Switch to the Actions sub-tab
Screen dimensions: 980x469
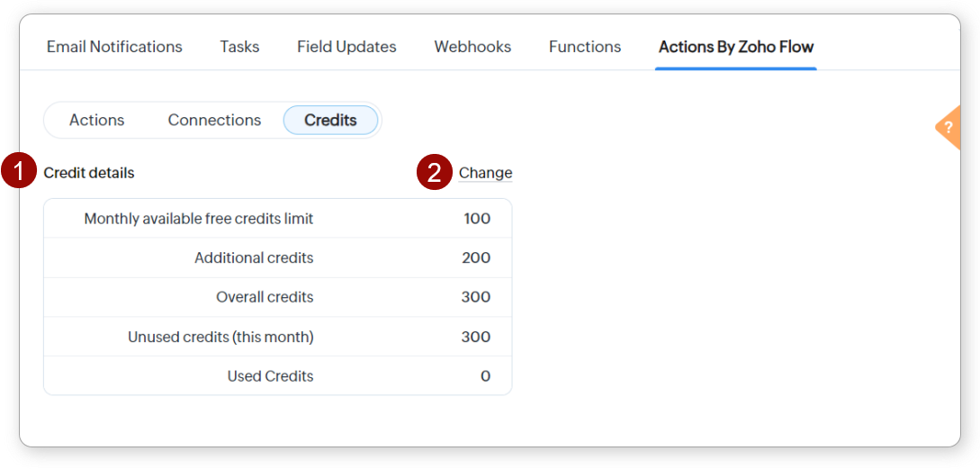click(x=97, y=120)
